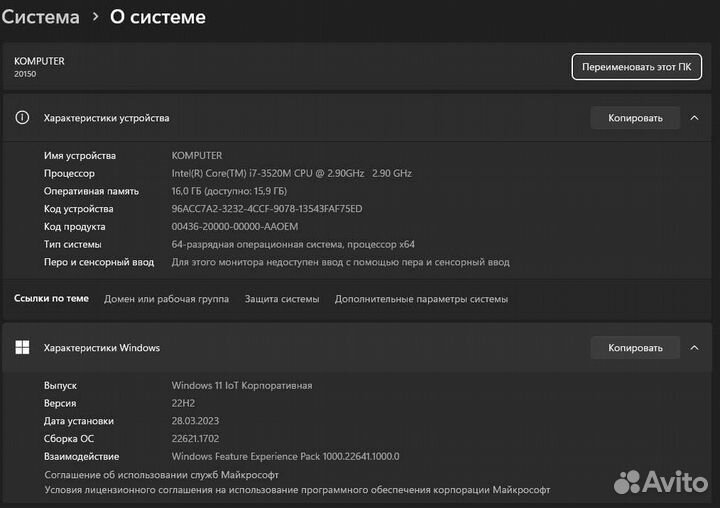Click the Оперативная память label
Screen dimensions: 720x508
pyautogui.click(x=91, y=191)
